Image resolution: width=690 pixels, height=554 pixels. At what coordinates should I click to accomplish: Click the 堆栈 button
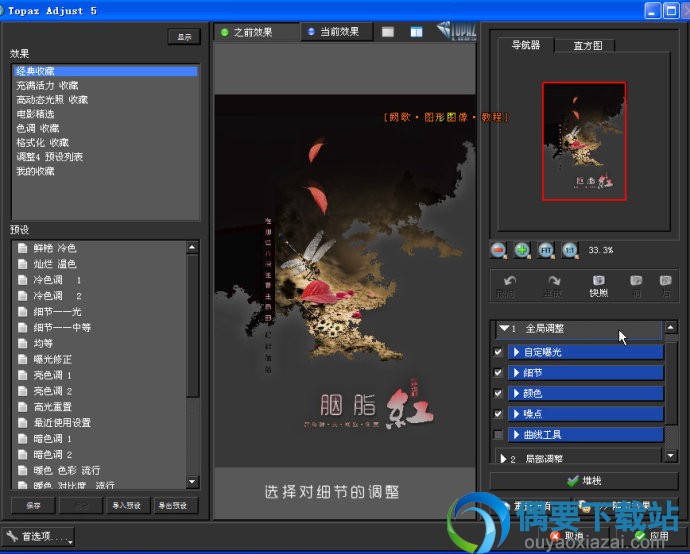[584, 481]
